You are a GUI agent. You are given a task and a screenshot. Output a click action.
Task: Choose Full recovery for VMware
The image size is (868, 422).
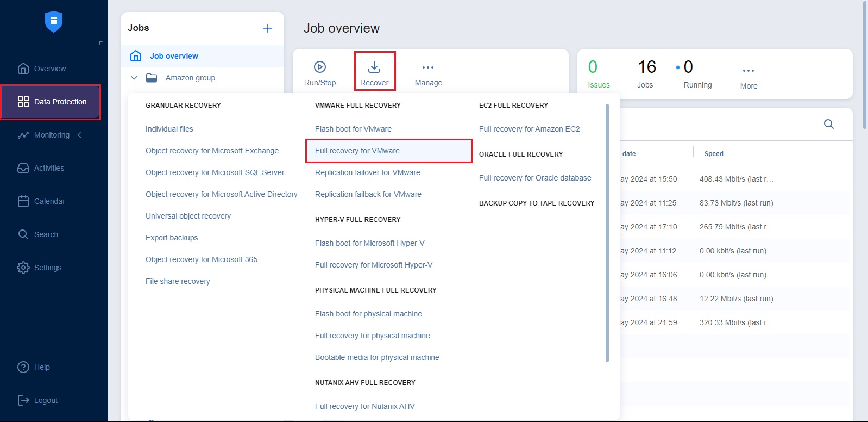click(357, 151)
